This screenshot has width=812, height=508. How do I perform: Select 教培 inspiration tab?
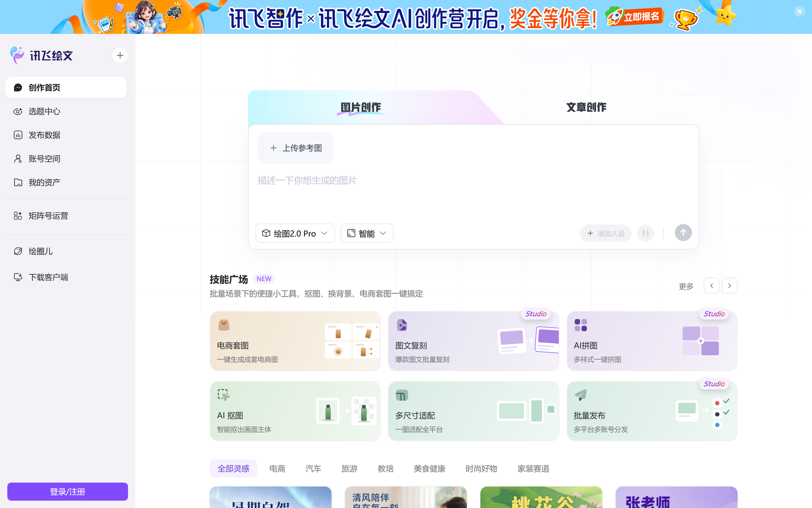(x=386, y=469)
